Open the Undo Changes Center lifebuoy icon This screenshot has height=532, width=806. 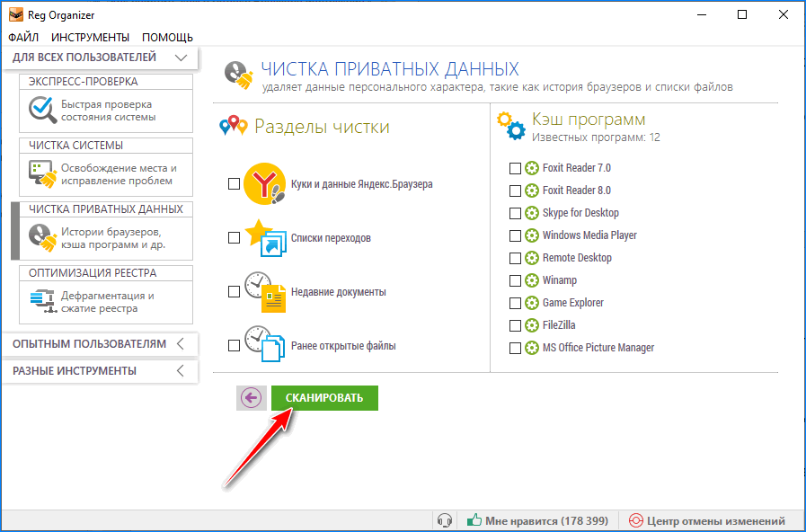coord(636,520)
